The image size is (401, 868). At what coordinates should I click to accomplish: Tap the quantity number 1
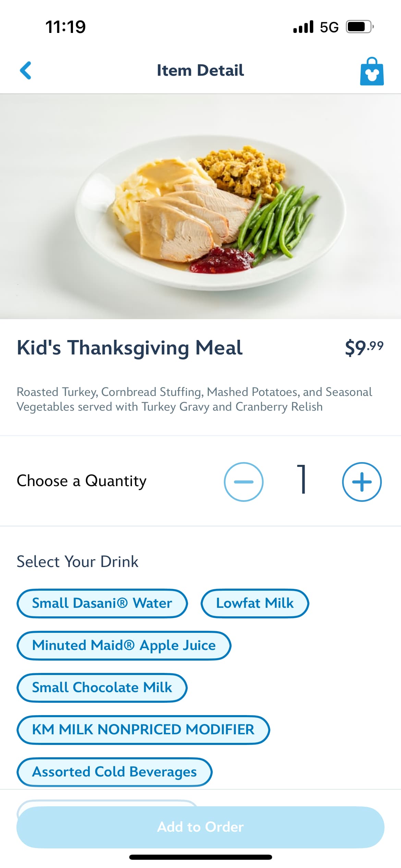tap(302, 479)
